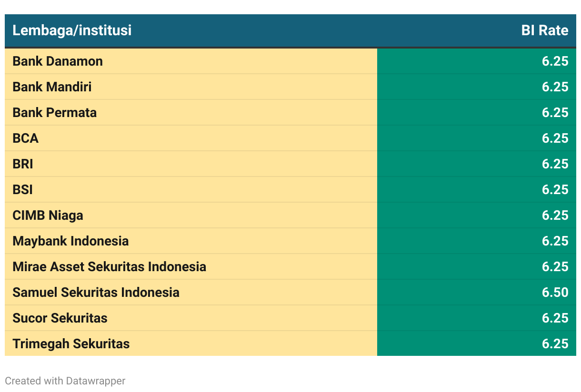Select the BCA institution cell
Image resolution: width=581 pixels, height=392 pixels.
[x=26, y=138]
